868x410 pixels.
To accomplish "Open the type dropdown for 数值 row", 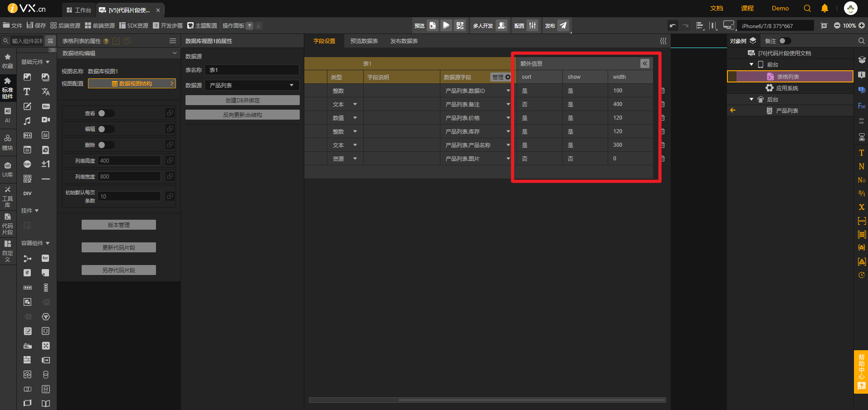I will (355, 118).
